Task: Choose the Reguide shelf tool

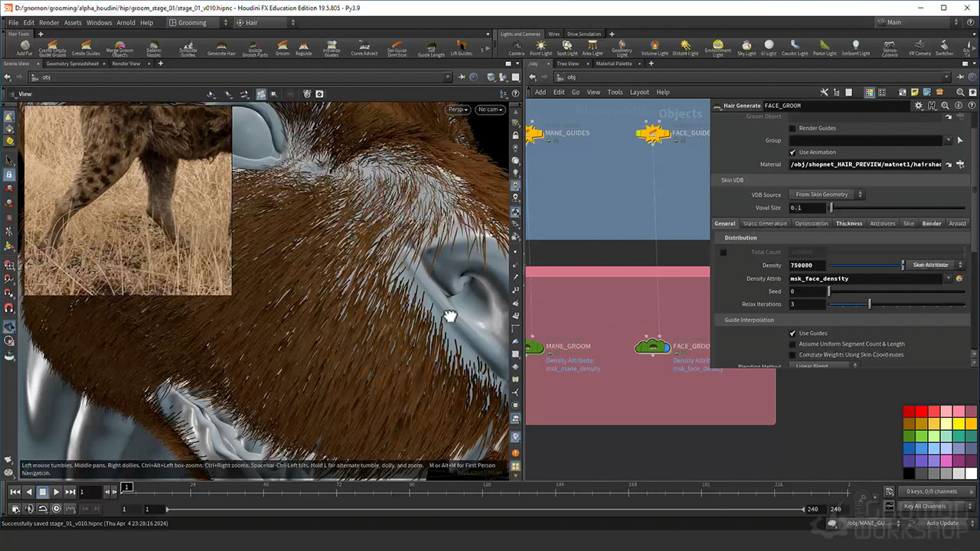Action: point(304,47)
